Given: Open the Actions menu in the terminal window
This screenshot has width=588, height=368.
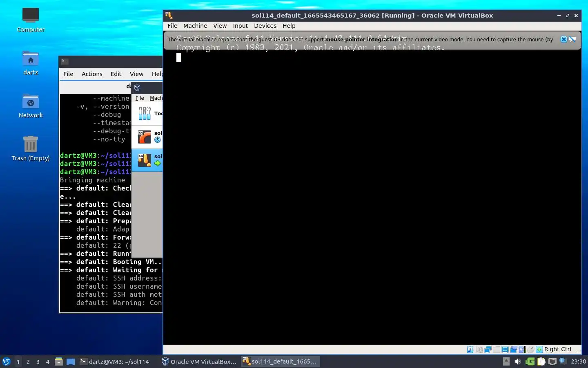Looking at the screenshot, I should [x=92, y=74].
